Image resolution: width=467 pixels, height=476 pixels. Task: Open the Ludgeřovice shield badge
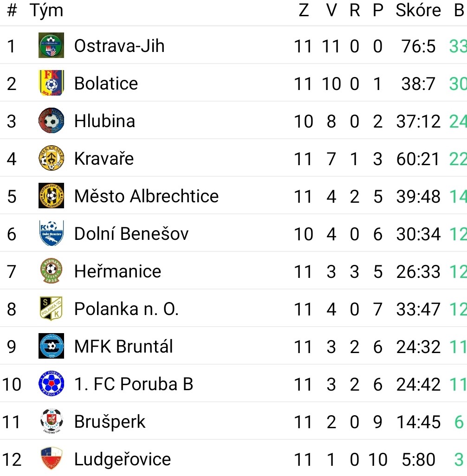click(51, 459)
